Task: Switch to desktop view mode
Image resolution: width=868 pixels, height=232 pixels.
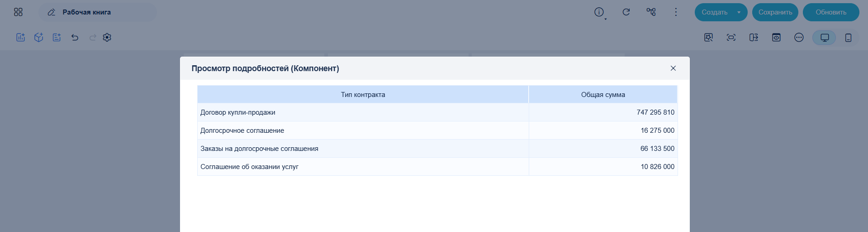Action: [x=825, y=38]
